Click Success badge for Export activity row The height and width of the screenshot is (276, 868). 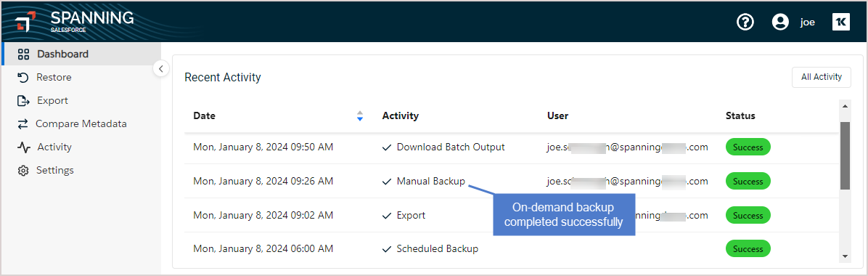[x=748, y=216]
